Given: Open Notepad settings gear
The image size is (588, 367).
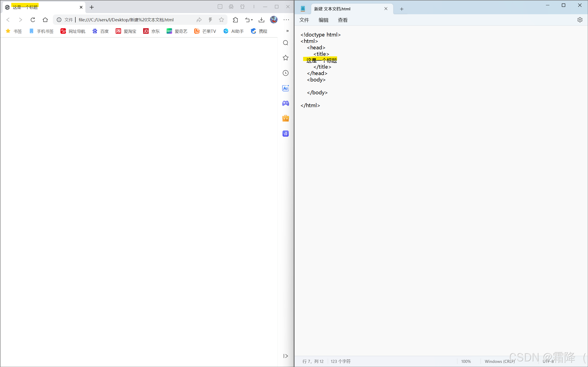Looking at the screenshot, I should [580, 20].
